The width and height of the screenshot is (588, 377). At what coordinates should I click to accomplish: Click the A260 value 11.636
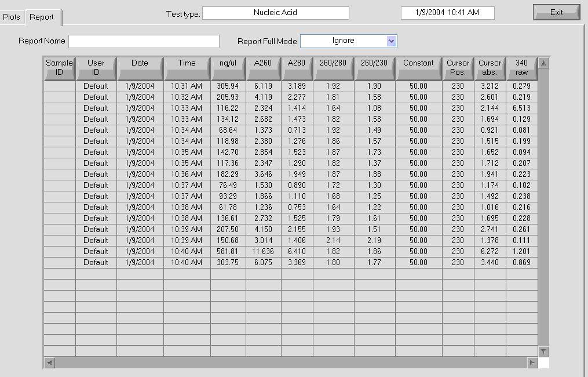263,251
